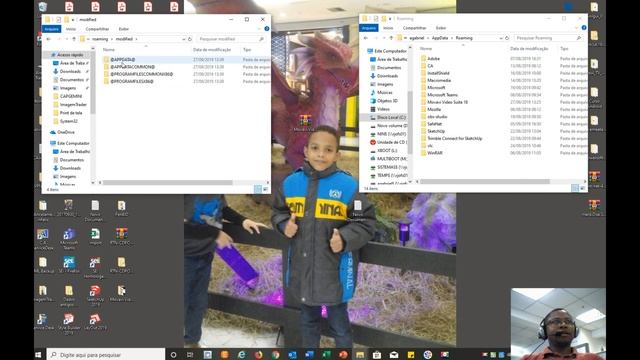640x360 pixels.
Task: Select XBOOT (L:) drive in Roaming sidebar
Action: tap(387, 151)
